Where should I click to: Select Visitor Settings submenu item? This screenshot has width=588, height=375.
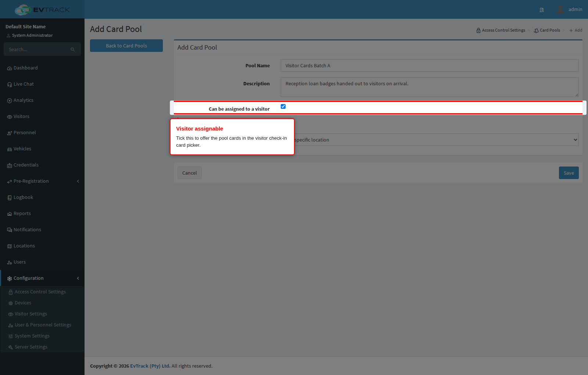pos(42,314)
